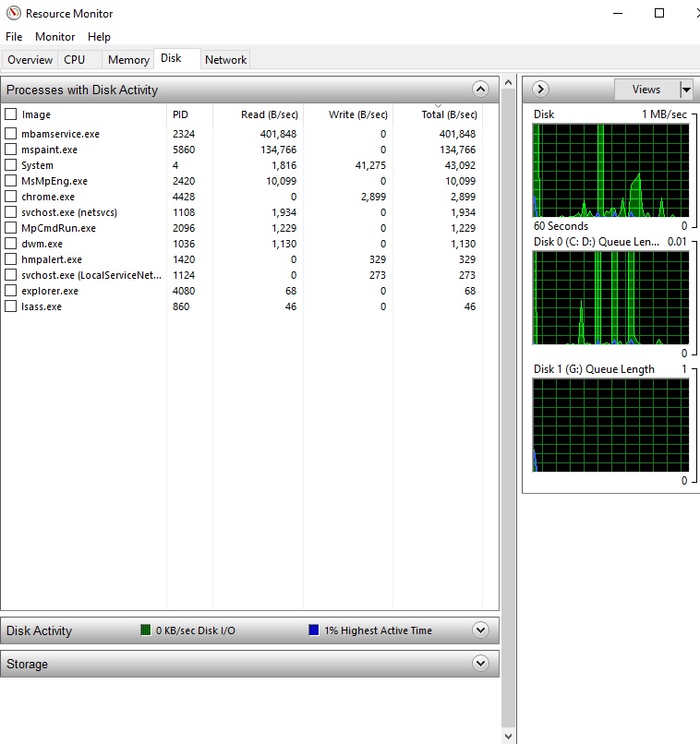The image size is (700, 744).
Task: Open the Help menu
Action: pyautogui.click(x=99, y=37)
